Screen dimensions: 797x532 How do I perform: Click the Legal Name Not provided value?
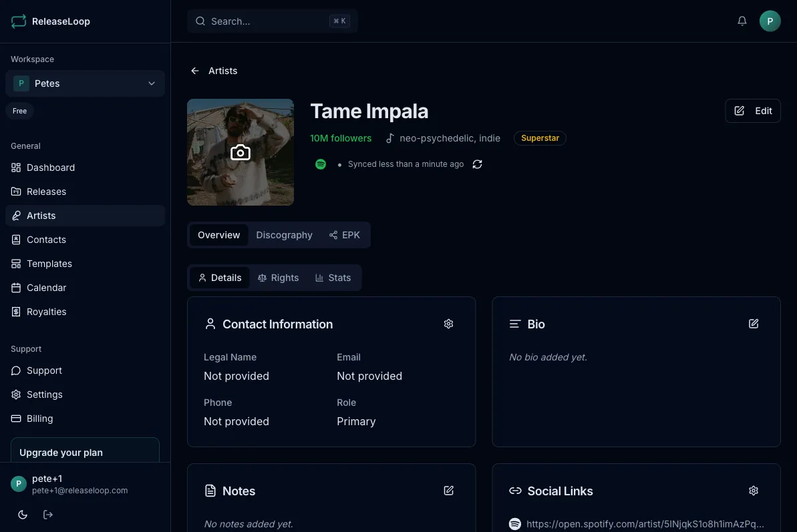pos(236,376)
